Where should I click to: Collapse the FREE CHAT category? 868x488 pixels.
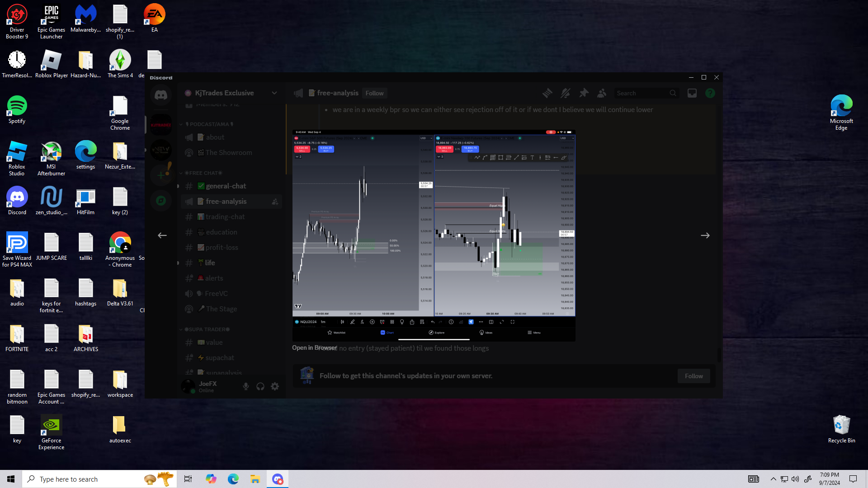(x=203, y=173)
